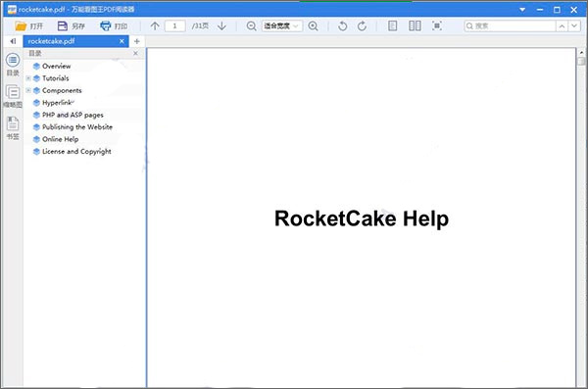
Task: Open Publishing the Website bookmark
Action: [x=77, y=127]
